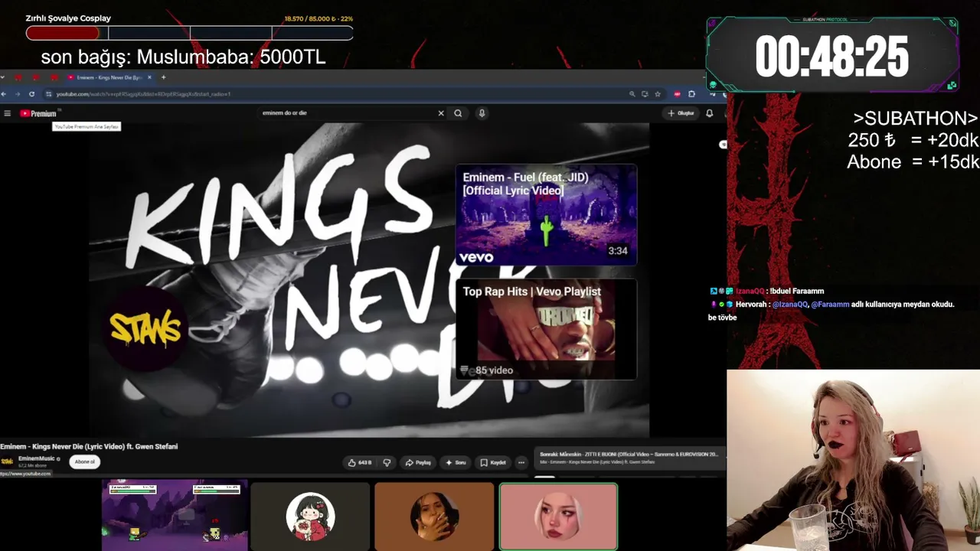Select the highlighted pink-background face thumbnail
980x551 pixels.
(x=558, y=517)
